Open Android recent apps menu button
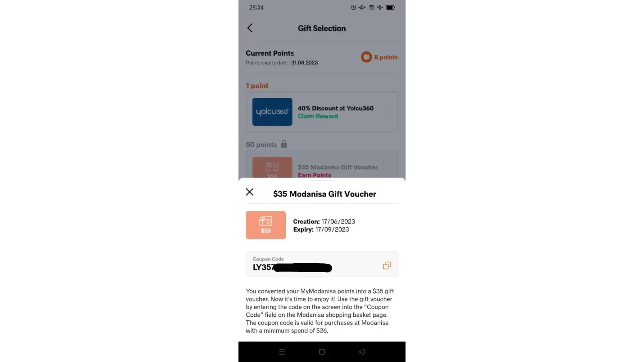The image size is (644, 362). point(282,352)
